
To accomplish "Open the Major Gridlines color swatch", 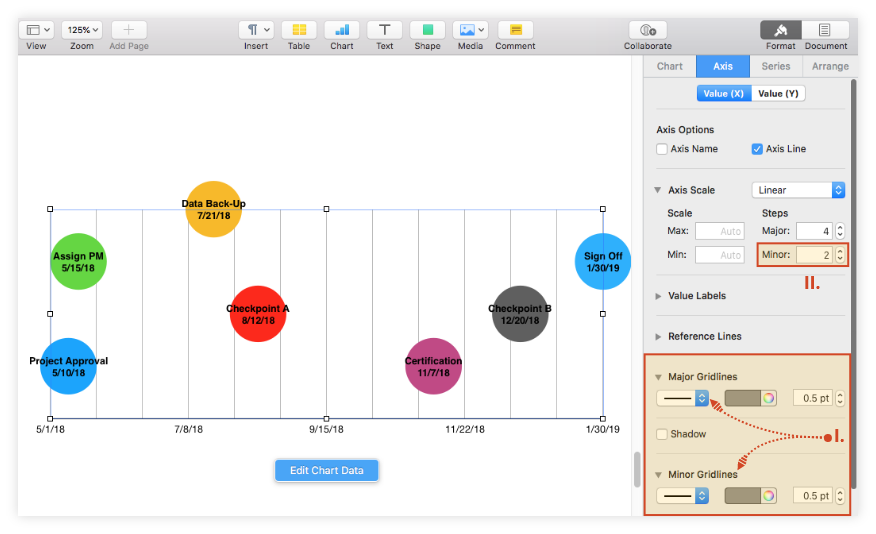I will (x=750, y=398).
